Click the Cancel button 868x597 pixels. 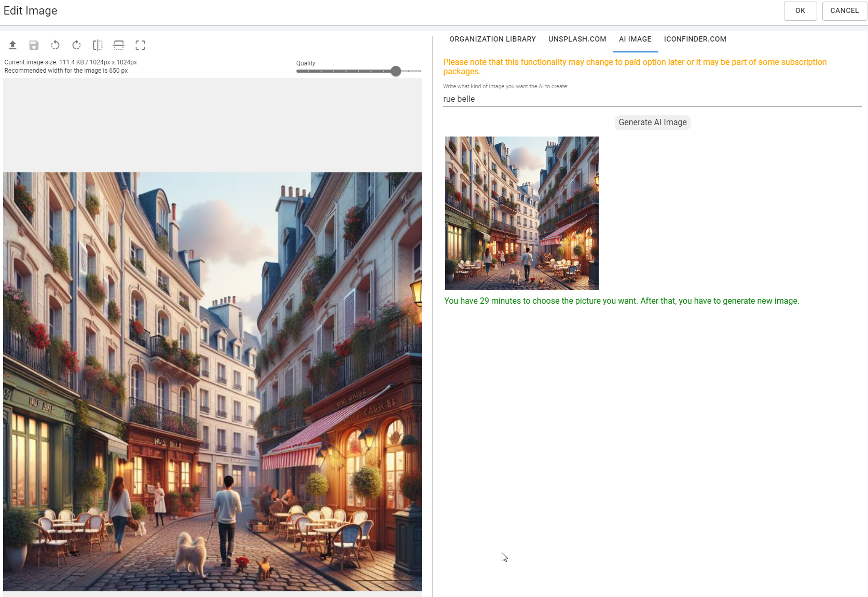[x=844, y=11]
